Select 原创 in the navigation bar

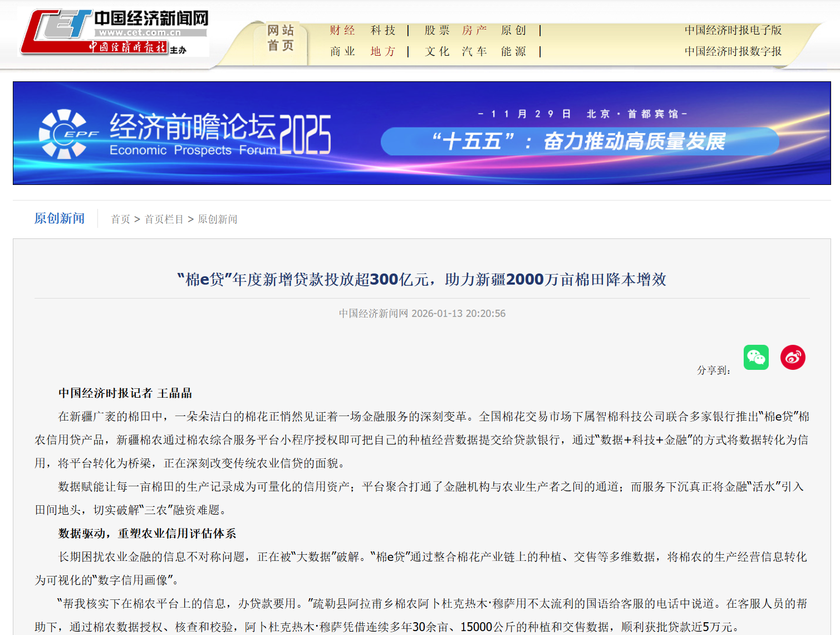513,30
